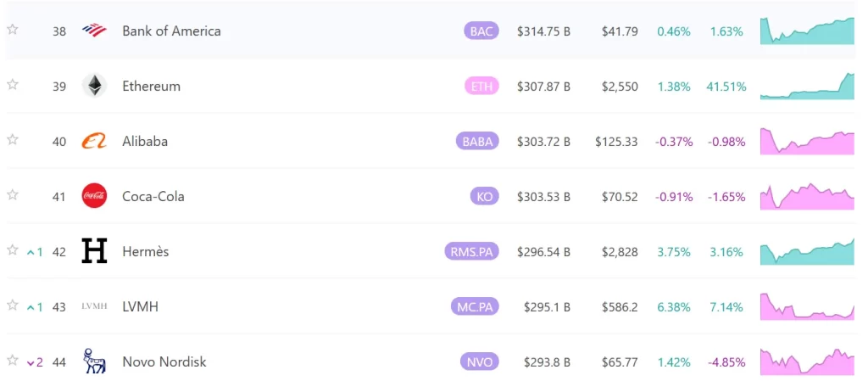Viewport: 868px width, 381px height.
Task: Select the BAC ticker badge
Action: [x=481, y=31]
